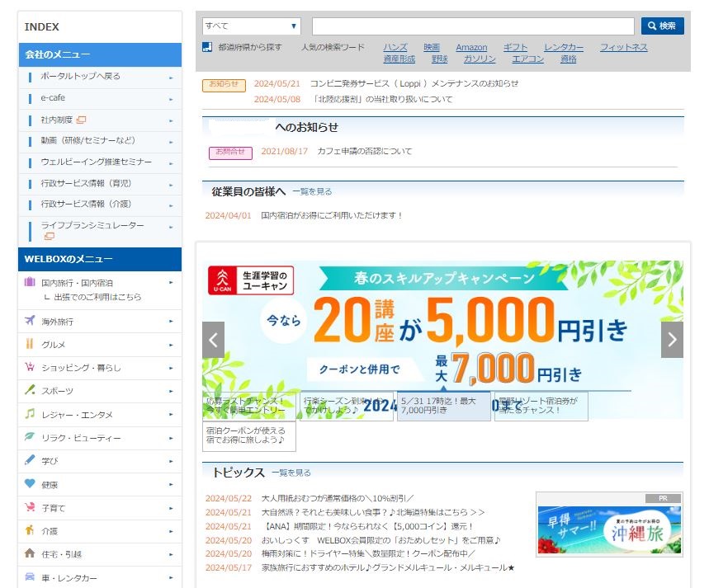The width and height of the screenshot is (709, 588).
Task: Open 一覧を見る next to 従業員の皆様へ
Action: tap(312, 191)
